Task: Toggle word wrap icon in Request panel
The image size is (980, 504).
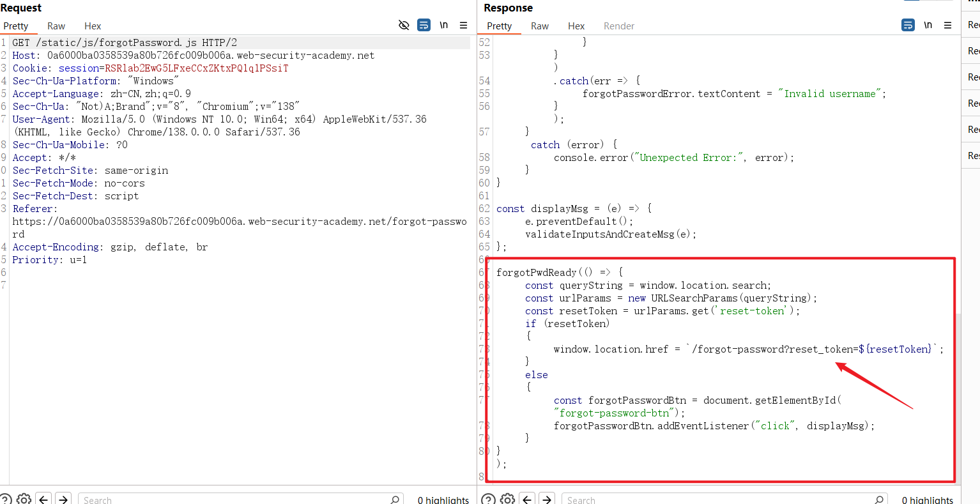Action: pos(424,25)
